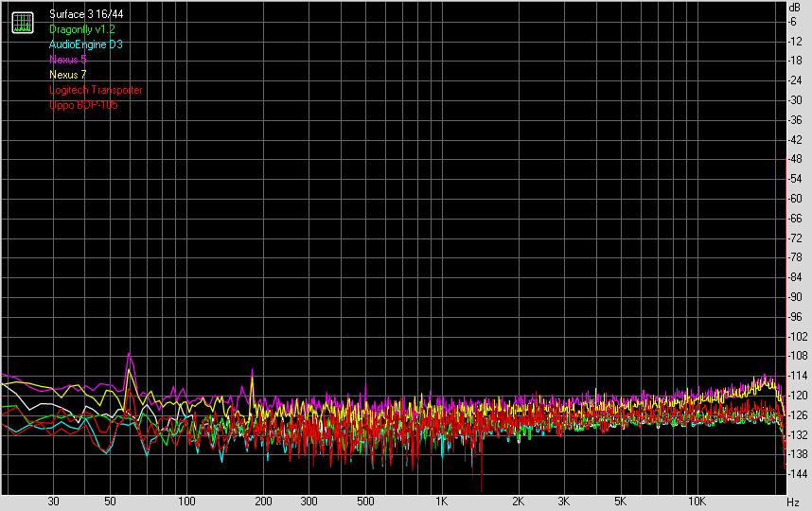
Task: Click the spectrum graph icon
Action: point(23,23)
